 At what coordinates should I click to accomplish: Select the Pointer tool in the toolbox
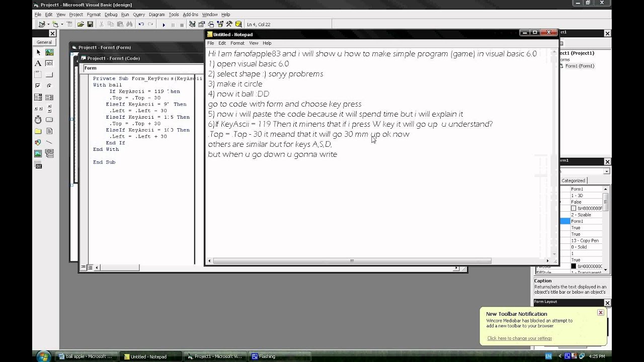(x=38, y=52)
